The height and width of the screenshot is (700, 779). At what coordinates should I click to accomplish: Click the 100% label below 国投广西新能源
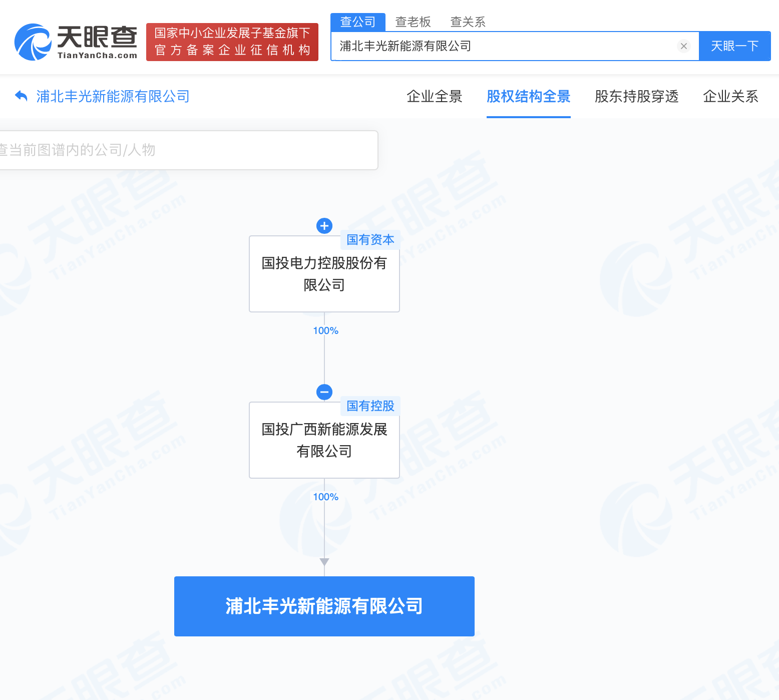pyautogui.click(x=326, y=497)
